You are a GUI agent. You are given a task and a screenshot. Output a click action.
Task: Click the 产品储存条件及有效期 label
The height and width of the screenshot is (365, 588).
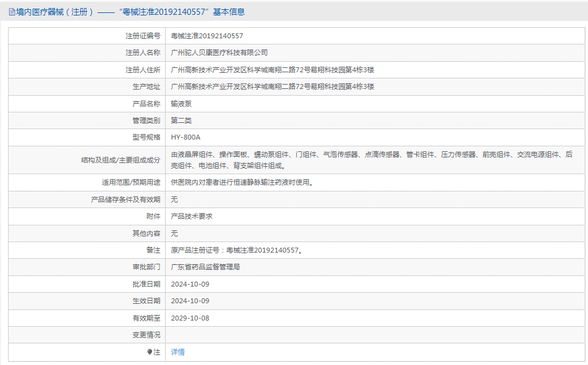[126, 199]
